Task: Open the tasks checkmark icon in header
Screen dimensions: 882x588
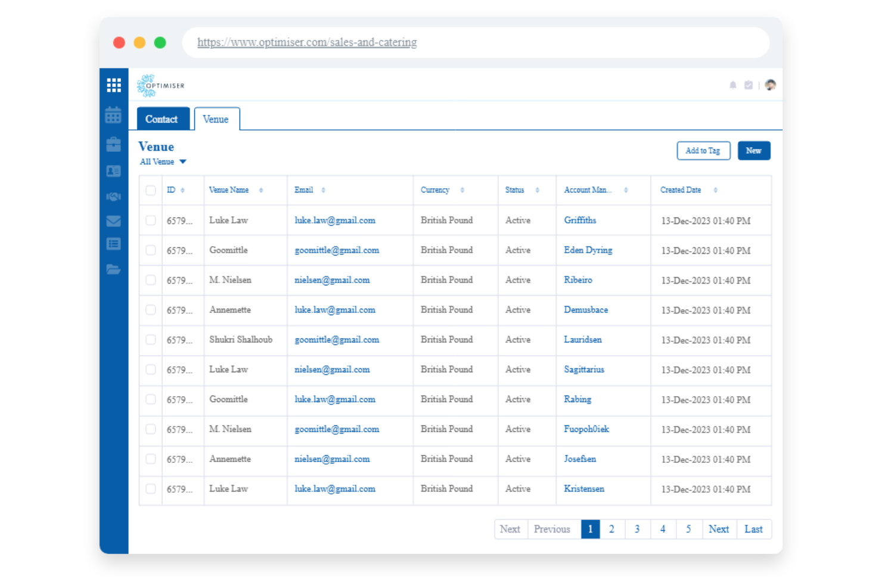Action: 749,85
